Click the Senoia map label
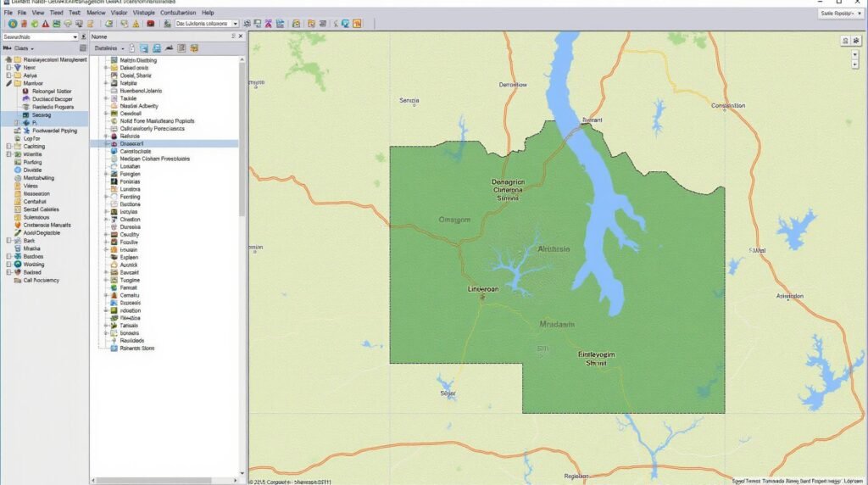The image size is (868, 485). click(409, 100)
